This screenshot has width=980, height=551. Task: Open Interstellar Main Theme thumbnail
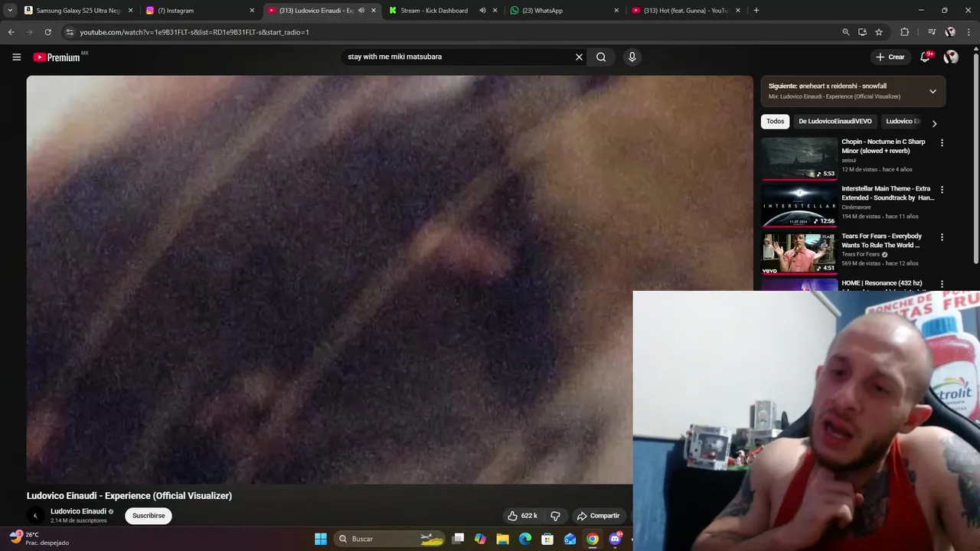[799, 205]
